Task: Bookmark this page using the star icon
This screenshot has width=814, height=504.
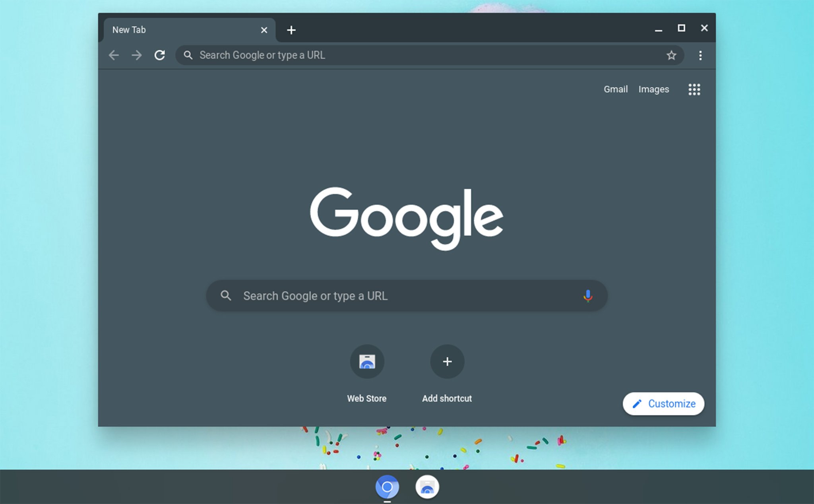Action: coord(671,55)
